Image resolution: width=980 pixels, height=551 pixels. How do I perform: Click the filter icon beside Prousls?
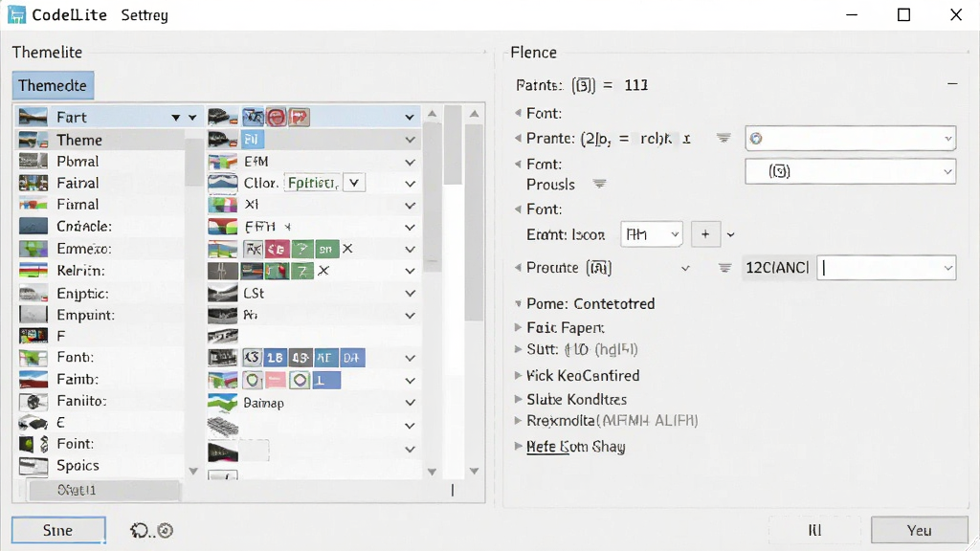pos(599,184)
